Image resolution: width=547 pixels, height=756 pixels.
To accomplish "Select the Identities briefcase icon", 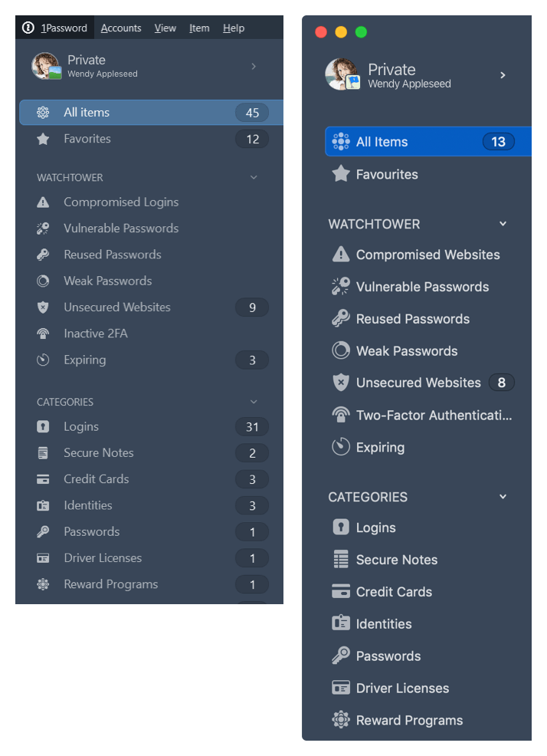I will click(x=43, y=505).
